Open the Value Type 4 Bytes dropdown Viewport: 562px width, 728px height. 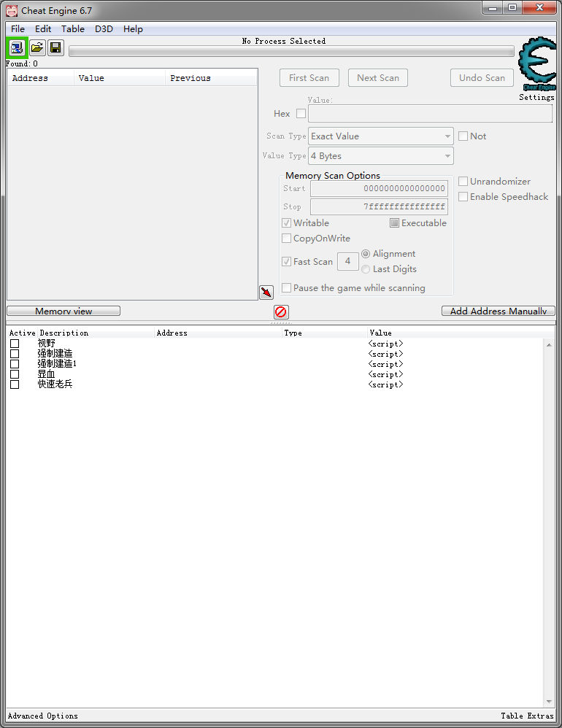(381, 156)
